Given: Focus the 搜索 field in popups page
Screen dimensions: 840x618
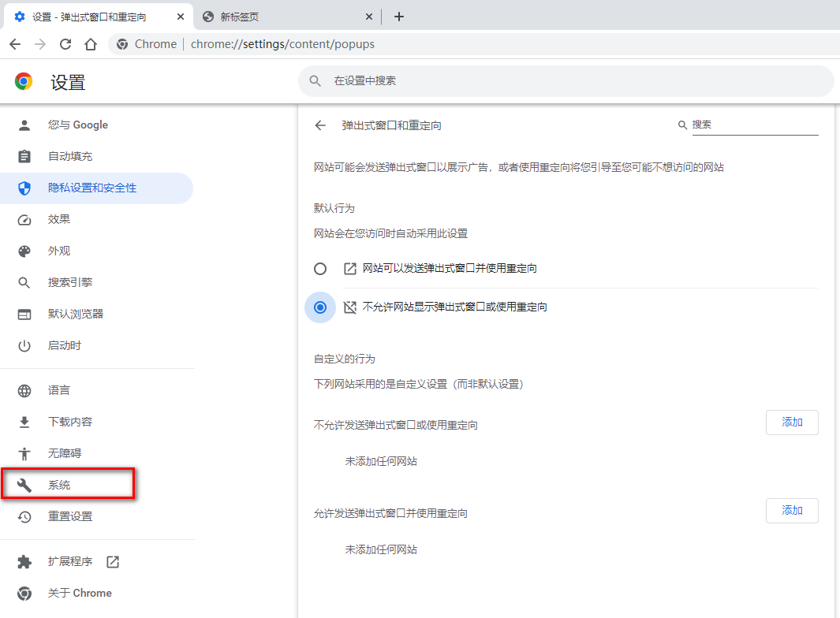Looking at the screenshot, I should tap(755, 125).
